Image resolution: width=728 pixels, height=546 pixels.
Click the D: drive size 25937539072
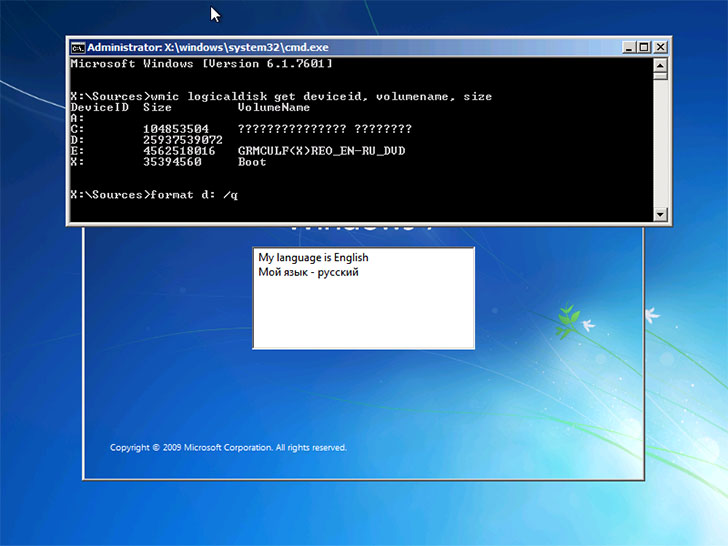pyautogui.click(x=182, y=140)
